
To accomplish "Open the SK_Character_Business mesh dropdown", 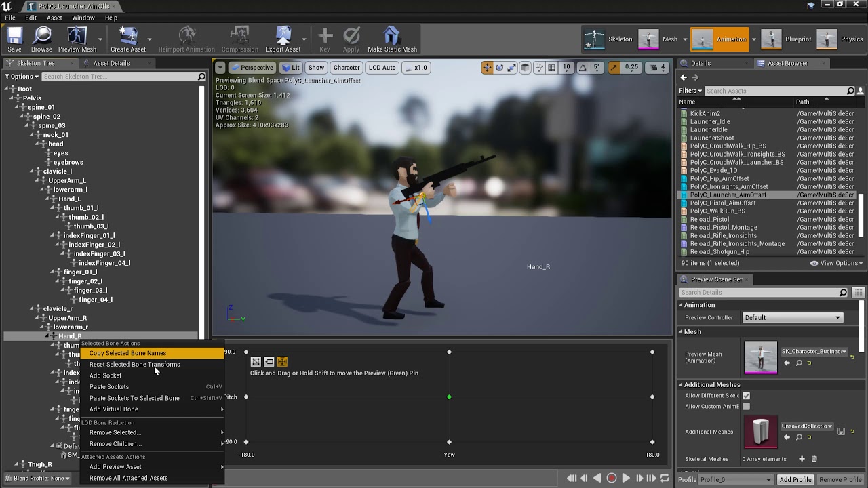I will (814, 351).
